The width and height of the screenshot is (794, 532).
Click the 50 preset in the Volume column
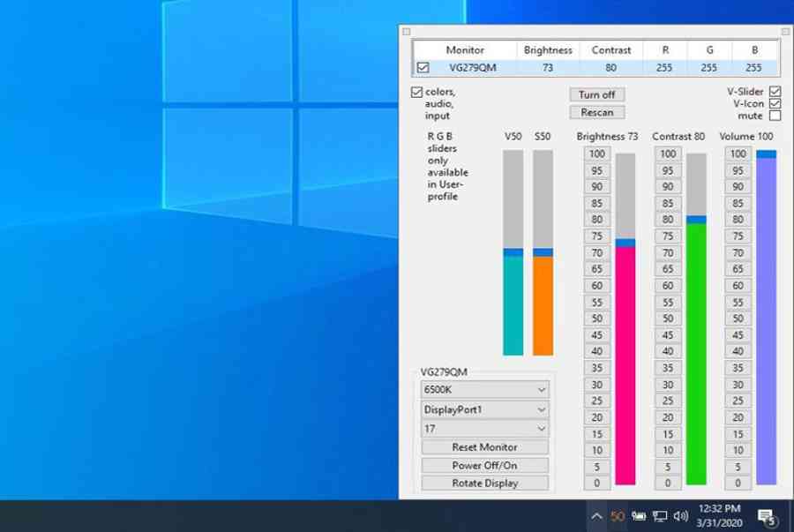tap(738, 318)
